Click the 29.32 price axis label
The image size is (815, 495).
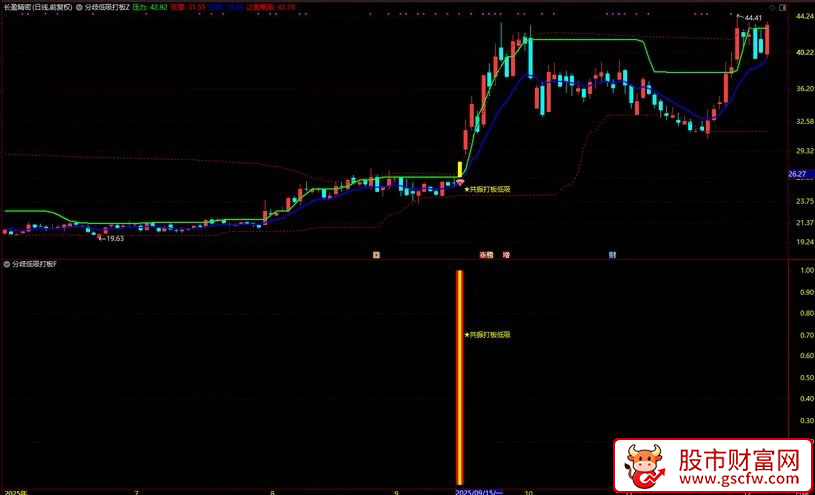805,151
